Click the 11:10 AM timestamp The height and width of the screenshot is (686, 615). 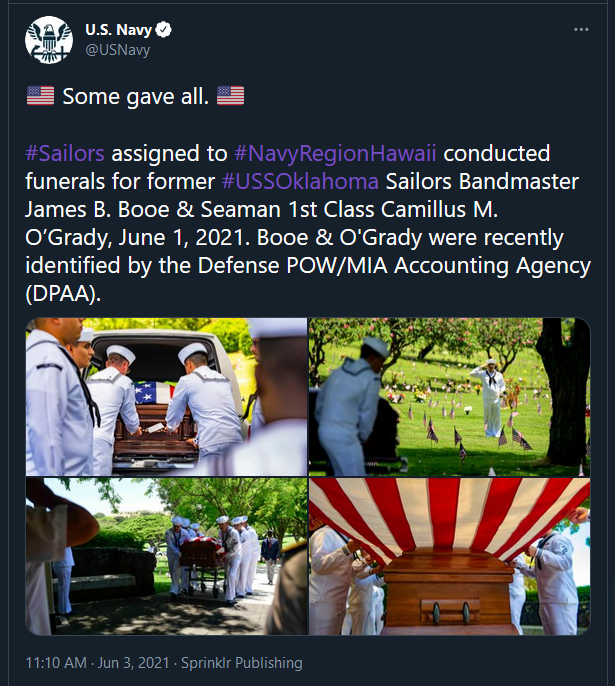coord(56,663)
